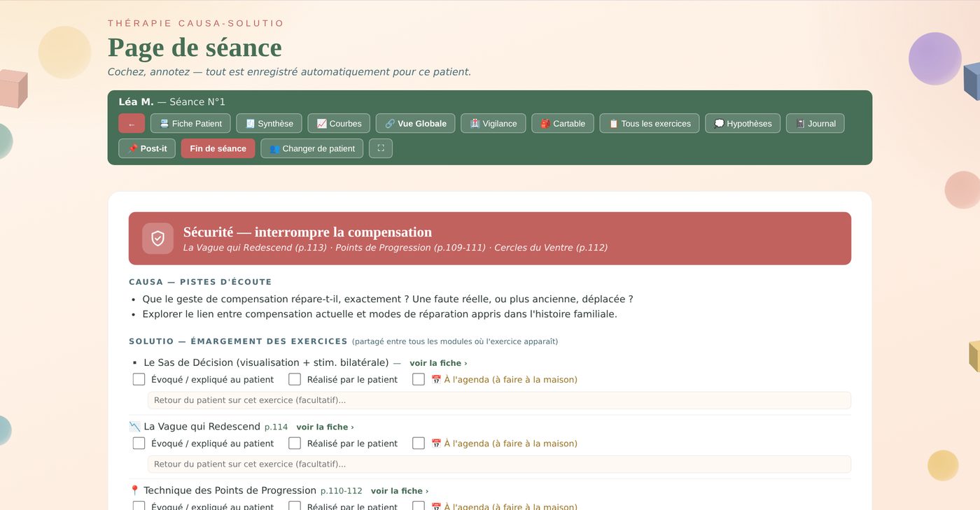980x510 pixels.
Task: Check À l'agenda for La Vague qui Redescend
Action: [419, 443]
